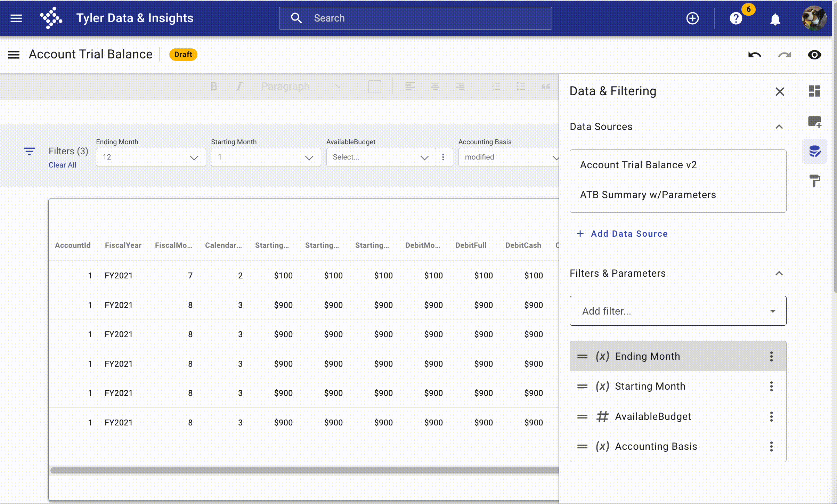Open options menu for AvailableBudget filter
837x504 pixels.
pyautogui.click(x=771, y=416)
